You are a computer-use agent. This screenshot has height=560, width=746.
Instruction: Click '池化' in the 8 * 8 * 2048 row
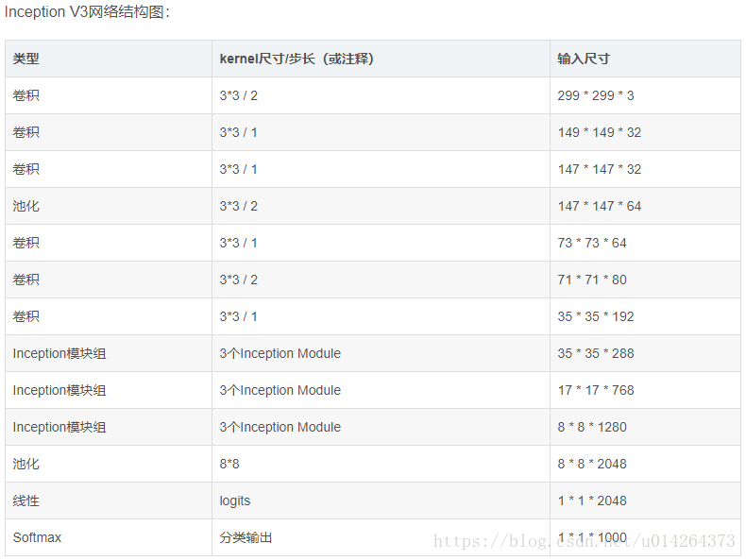point(25,464)
